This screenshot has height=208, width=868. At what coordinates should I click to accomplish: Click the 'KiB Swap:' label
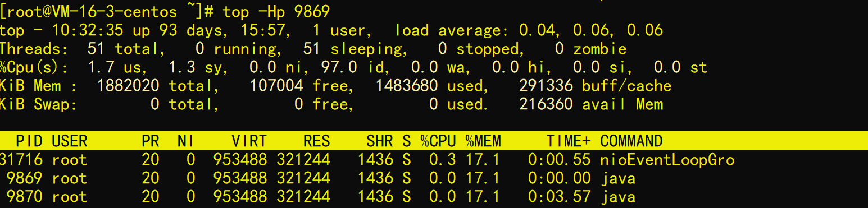point(38,104)
